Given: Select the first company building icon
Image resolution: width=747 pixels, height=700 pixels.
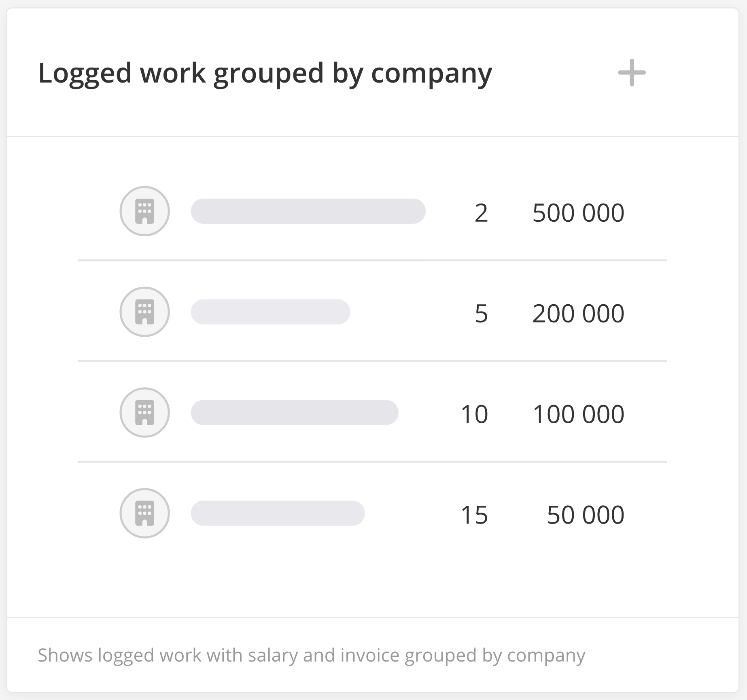Looking at the screenshot, I should [144, 211].
